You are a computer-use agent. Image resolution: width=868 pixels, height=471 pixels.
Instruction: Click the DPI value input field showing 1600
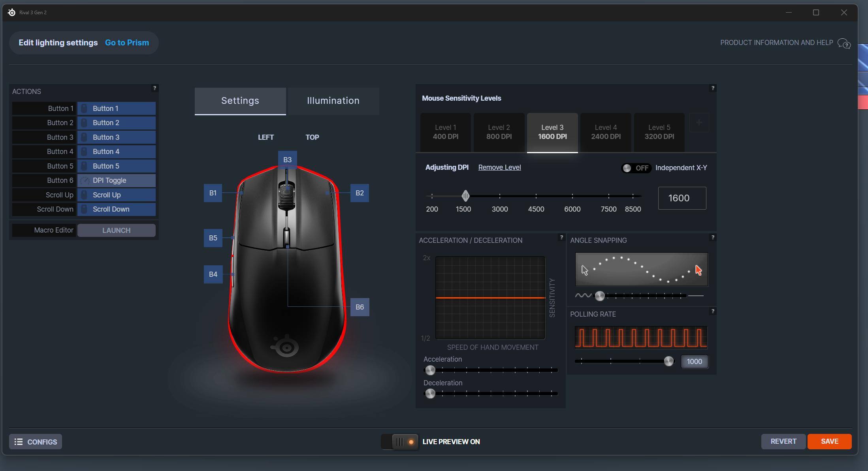(682, 198)
